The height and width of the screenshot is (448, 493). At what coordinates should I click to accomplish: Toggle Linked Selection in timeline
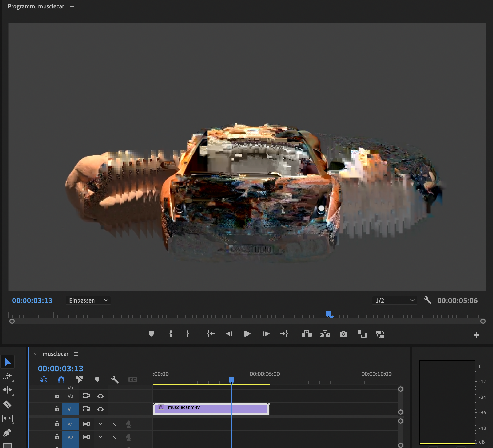79,380
